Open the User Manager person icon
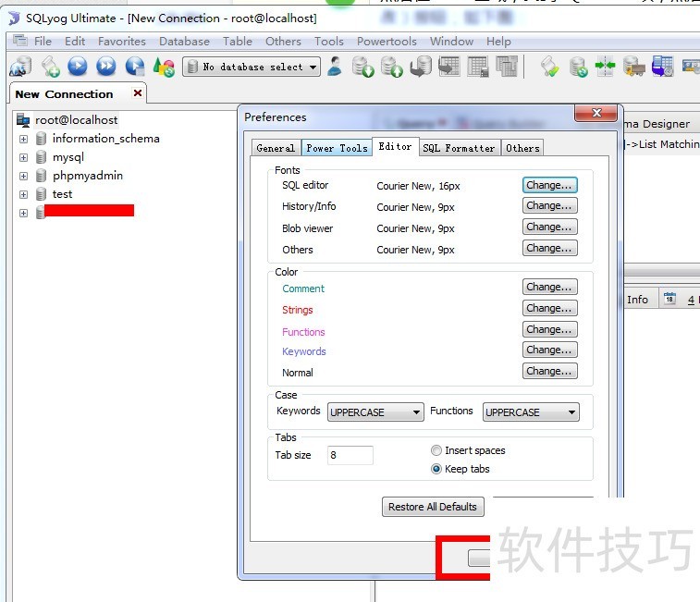Viewport: 700px width, 602px height. 335,67
